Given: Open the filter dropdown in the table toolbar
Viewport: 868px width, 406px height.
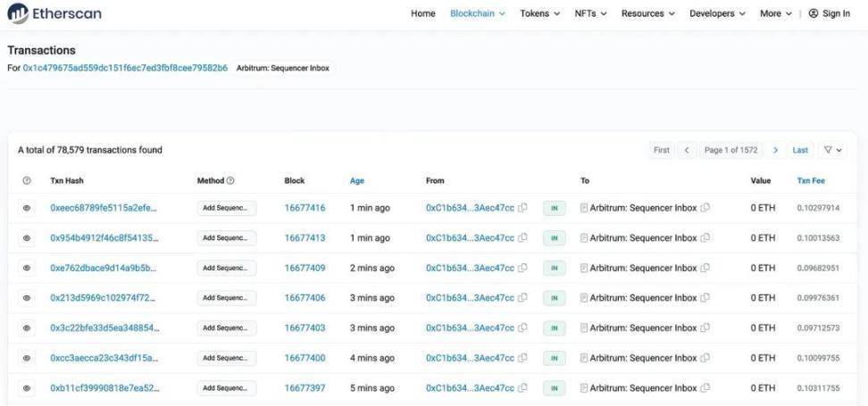Looking at the screenshot, I should coord(830,150).
